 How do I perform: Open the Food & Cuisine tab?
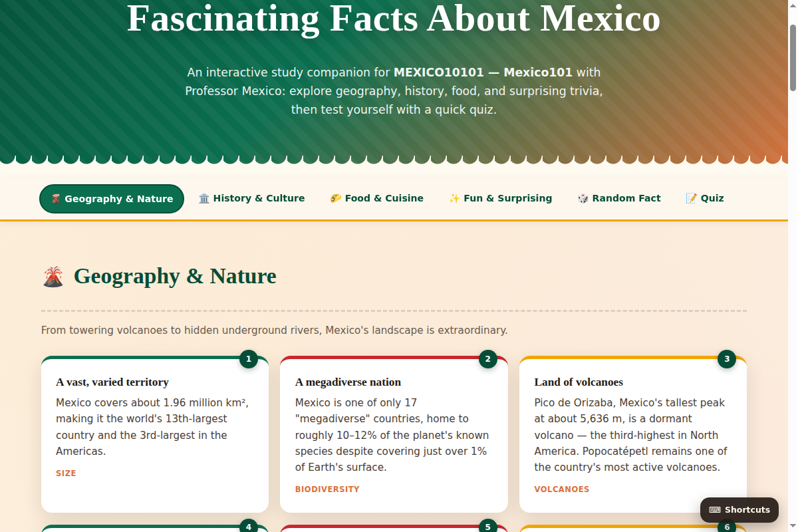[x=376, y=198]
